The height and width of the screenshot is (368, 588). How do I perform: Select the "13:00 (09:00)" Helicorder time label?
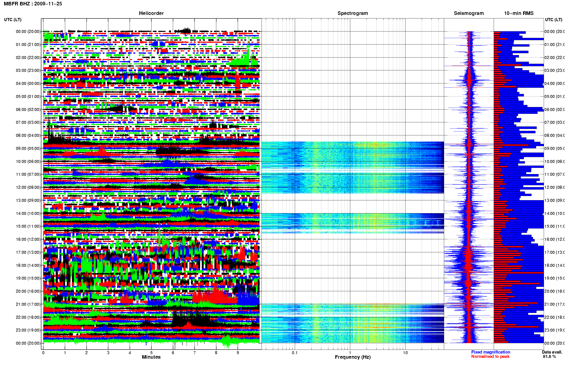coord(28,200)
